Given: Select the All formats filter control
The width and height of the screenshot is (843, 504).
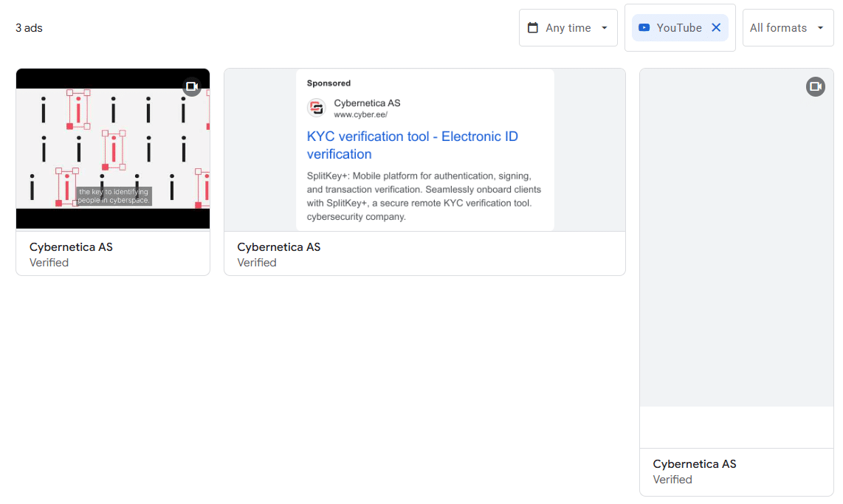Looking at the screenshot, I should [x=788, y=27].
